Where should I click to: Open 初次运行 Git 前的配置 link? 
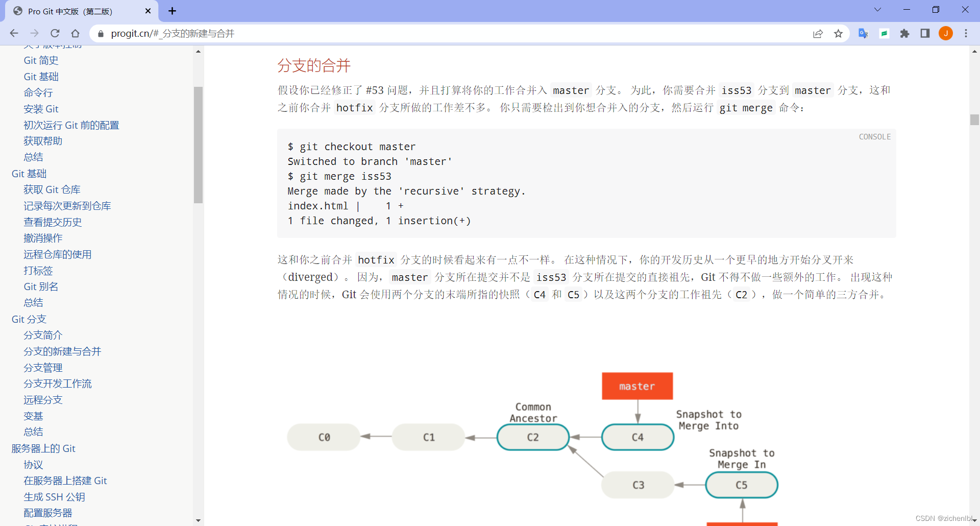coord(71,125)
